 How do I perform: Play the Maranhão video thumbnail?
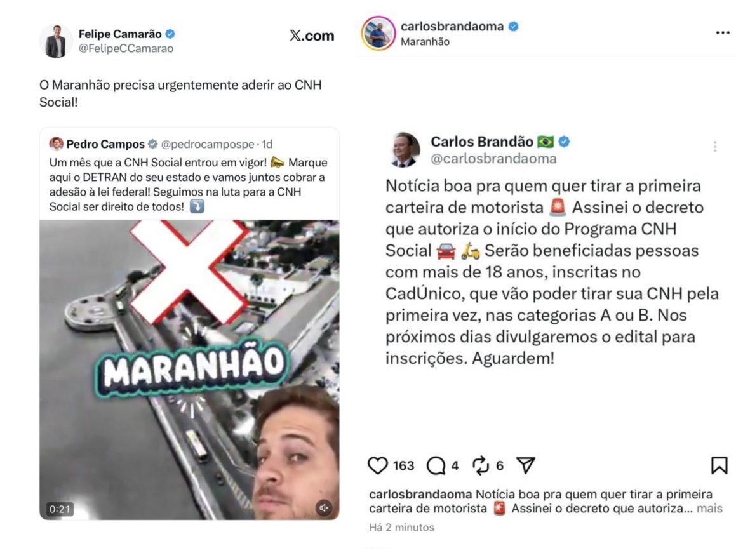pyautogui.click(x=189, y=370)
